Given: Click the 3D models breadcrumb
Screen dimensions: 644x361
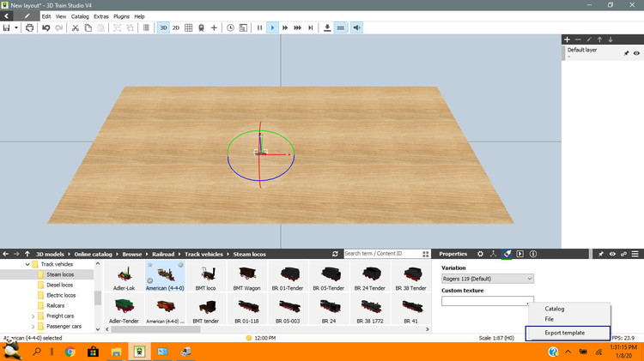Looking at the screenshot, I should (x=50, y=255).
